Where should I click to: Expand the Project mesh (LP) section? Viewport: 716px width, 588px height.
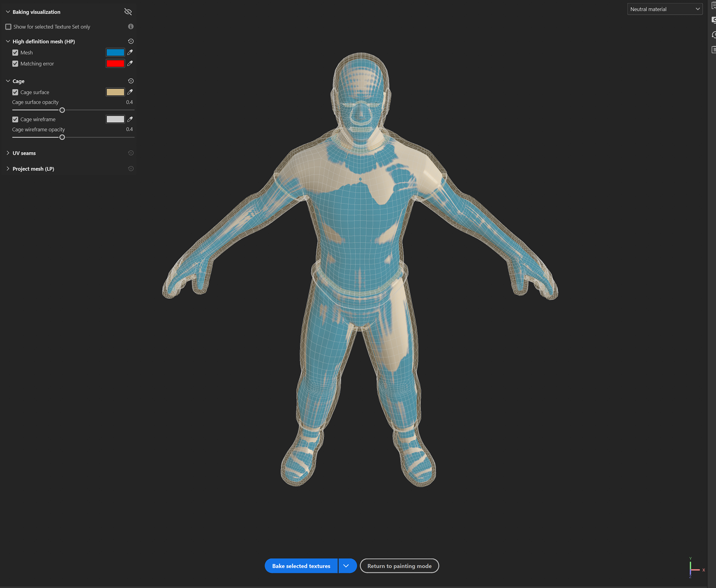pos(8,169)
